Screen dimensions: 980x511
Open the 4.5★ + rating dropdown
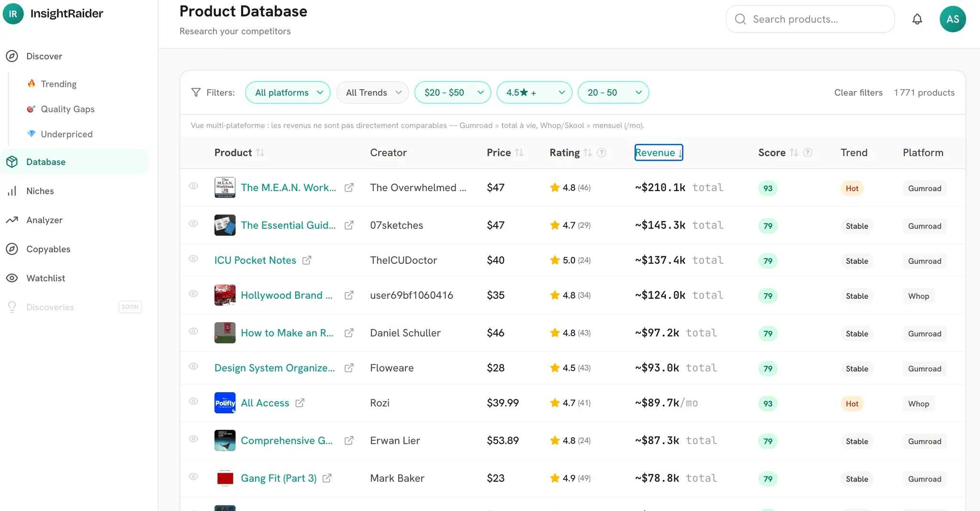point(535,92)
